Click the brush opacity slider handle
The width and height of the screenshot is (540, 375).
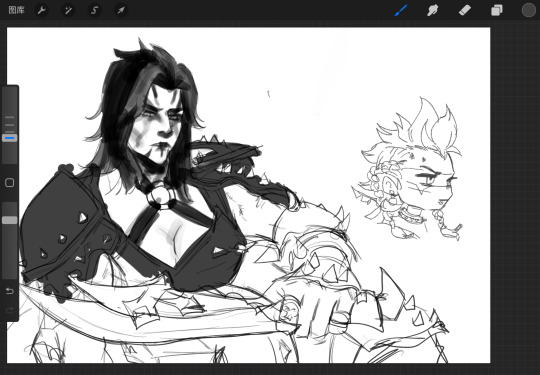tap(10, 220)
